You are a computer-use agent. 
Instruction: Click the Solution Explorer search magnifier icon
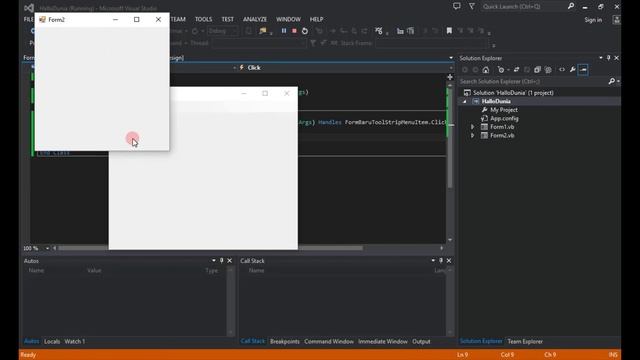(611, 82)
